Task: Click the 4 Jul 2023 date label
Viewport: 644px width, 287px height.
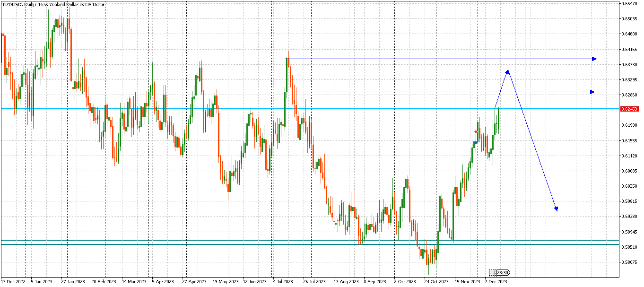Action: coord(284,281)
